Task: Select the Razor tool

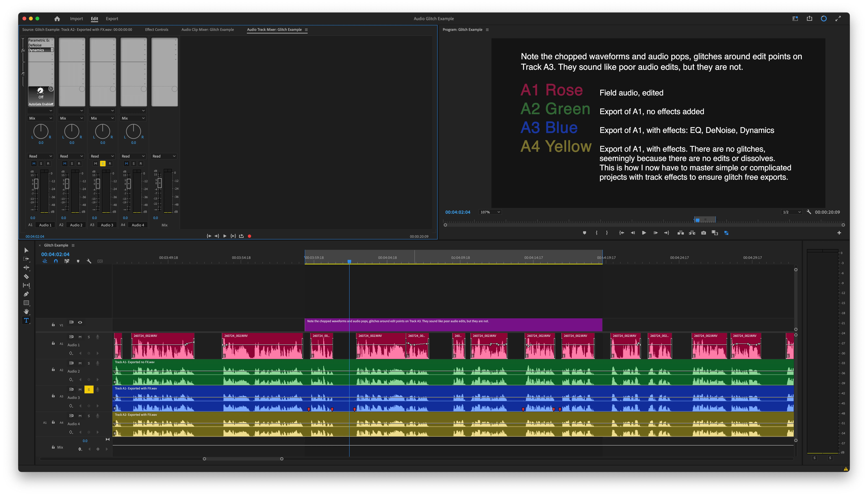Action: (26, 277)
